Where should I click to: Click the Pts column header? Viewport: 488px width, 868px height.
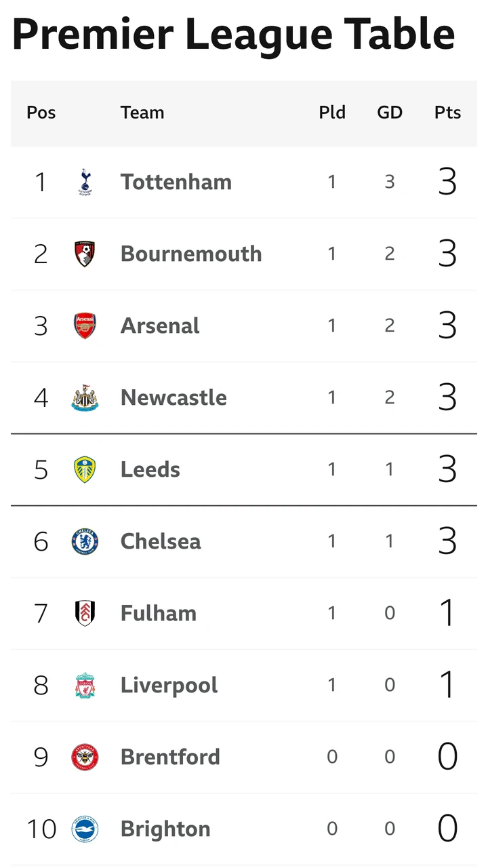[x=447, y=113]
